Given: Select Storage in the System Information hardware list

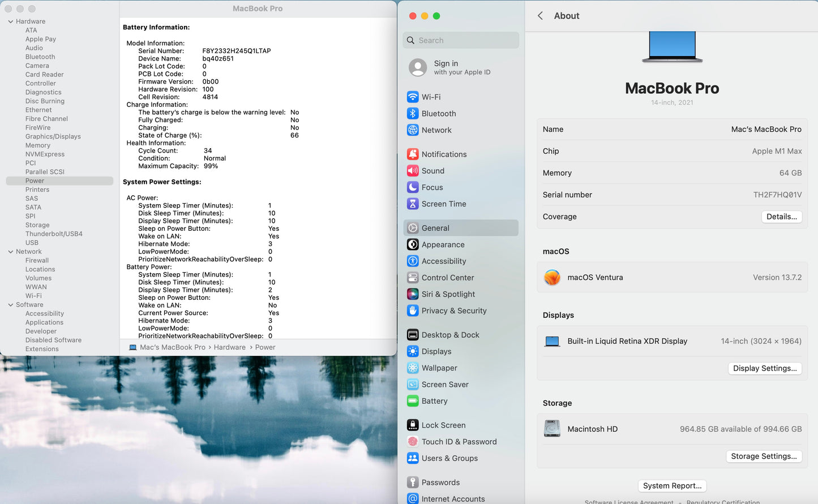Looking at the screenshot, I should (37, 225).
